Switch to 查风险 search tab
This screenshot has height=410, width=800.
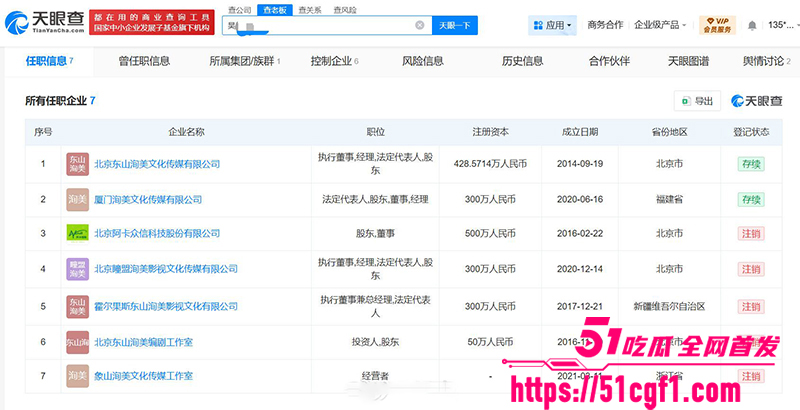coord(345,10)
